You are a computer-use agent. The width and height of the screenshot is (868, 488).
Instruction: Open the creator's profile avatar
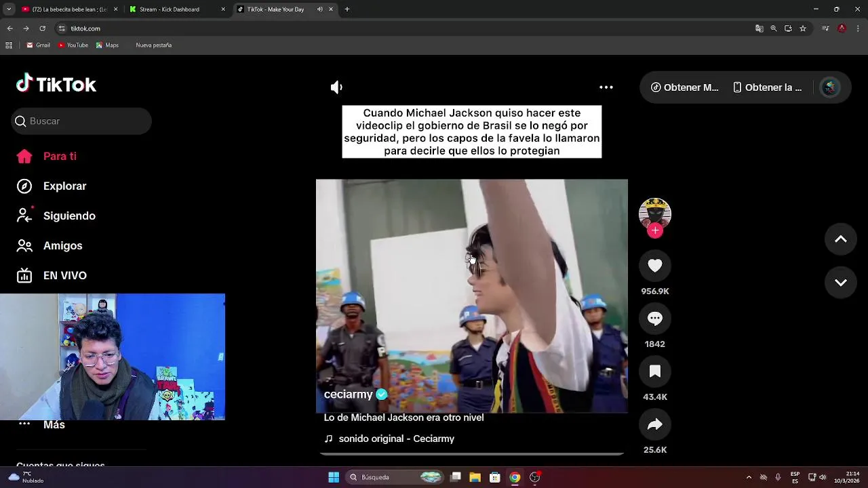(x=655, y=213)
